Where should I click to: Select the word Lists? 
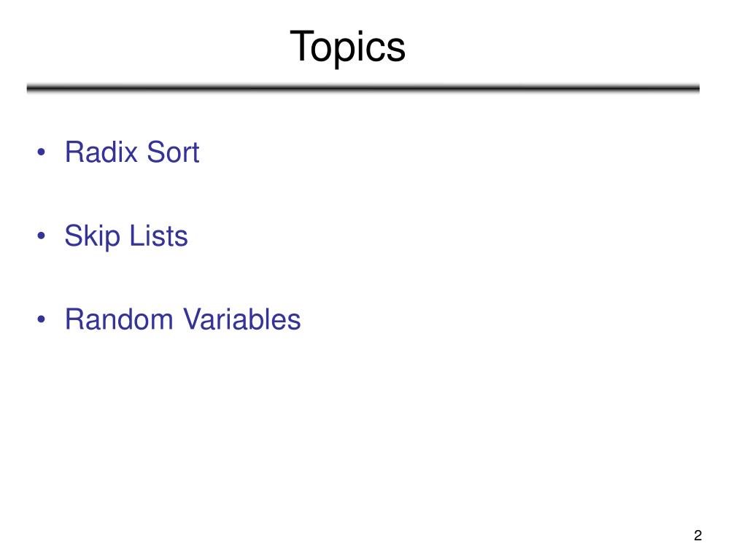tap(158, 236)
